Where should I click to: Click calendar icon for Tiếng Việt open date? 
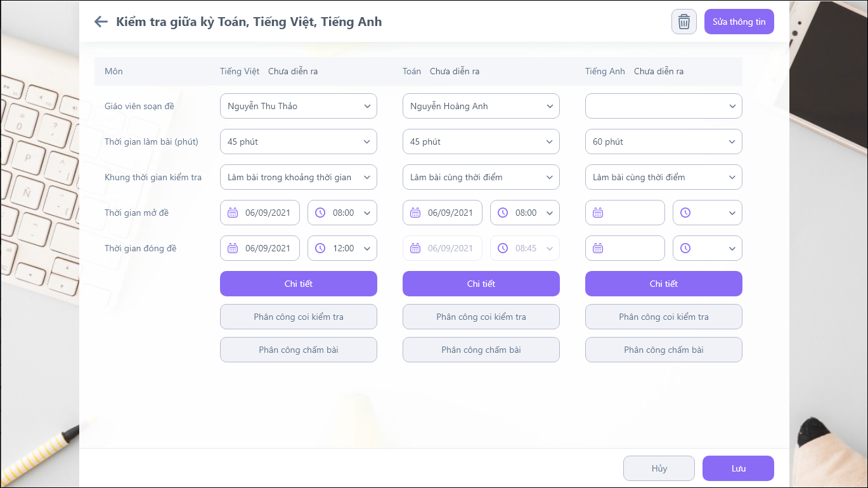(233, 213)
